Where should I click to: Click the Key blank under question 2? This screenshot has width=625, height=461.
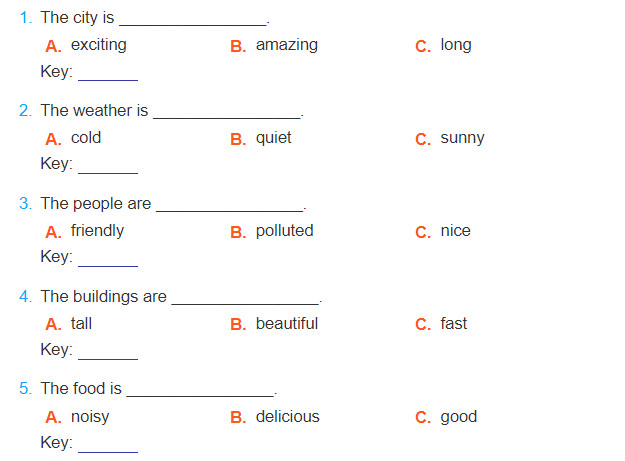(x=108, y=167)
